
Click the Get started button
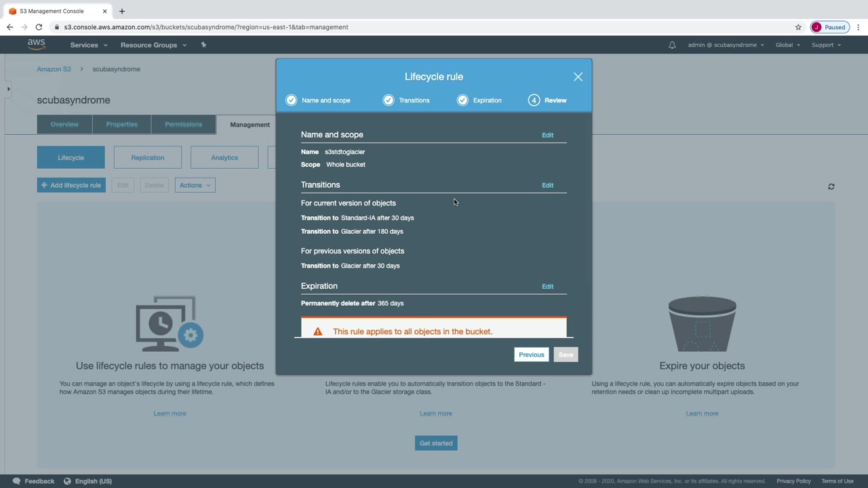[436, 443]
